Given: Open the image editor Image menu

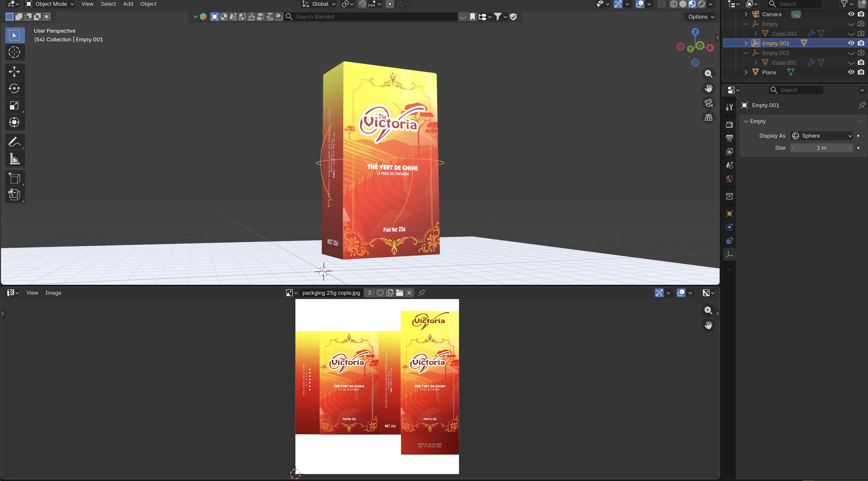Looking at the screenshot, I should [x=53, y=293].
